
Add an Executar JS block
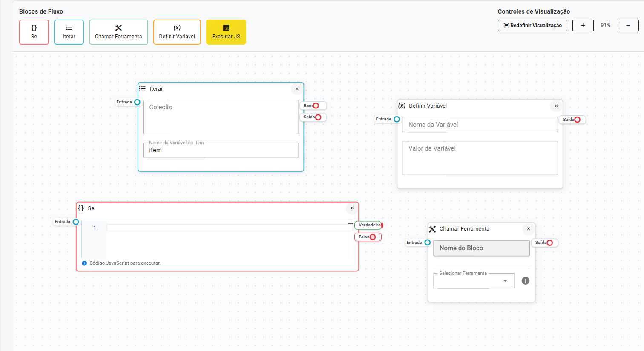[x=226, y=32]
